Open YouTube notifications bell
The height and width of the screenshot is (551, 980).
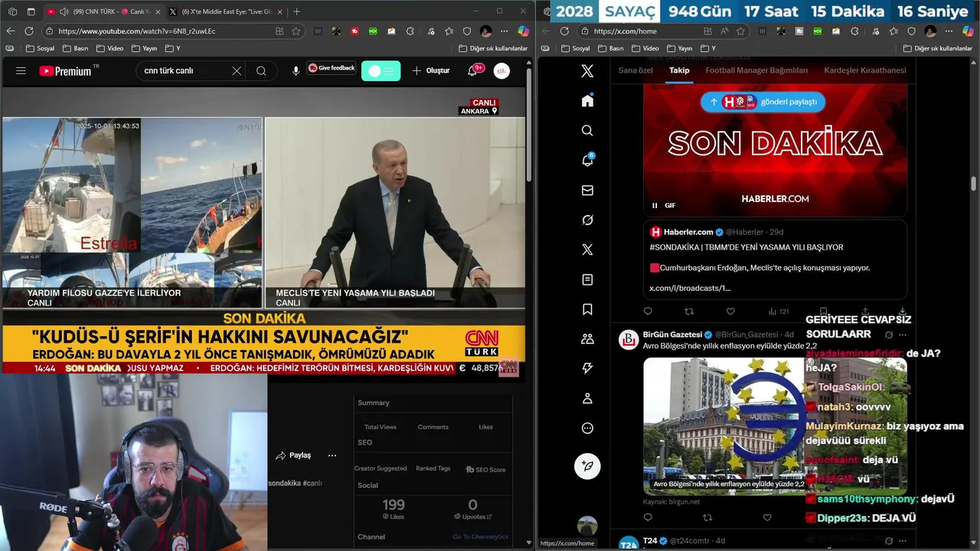click(472, 70)
